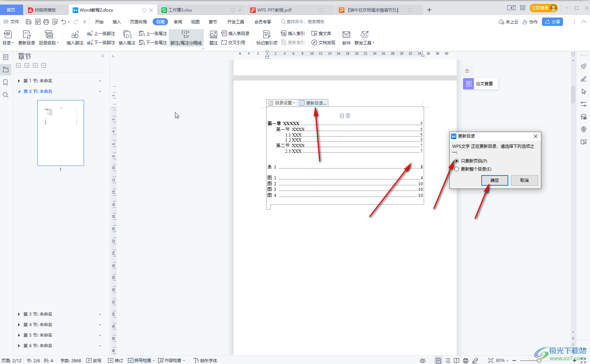
Task: Click the save icon in quick access toolbar
Action: coord(29,22)
